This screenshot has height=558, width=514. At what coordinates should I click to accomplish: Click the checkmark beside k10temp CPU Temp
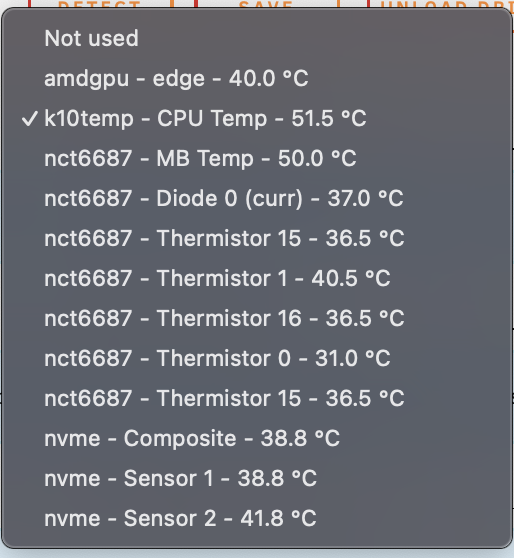point(30,119)
